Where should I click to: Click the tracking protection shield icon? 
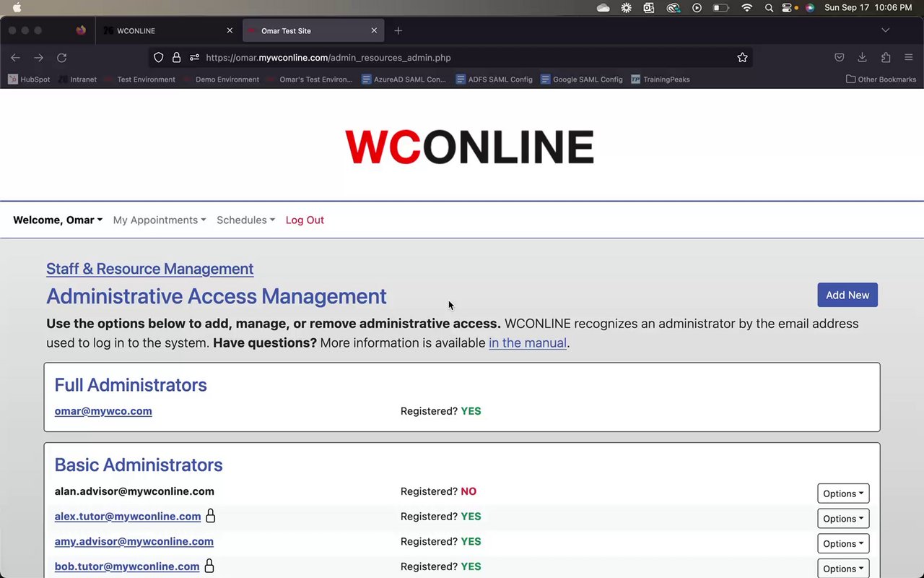(159, 58)
